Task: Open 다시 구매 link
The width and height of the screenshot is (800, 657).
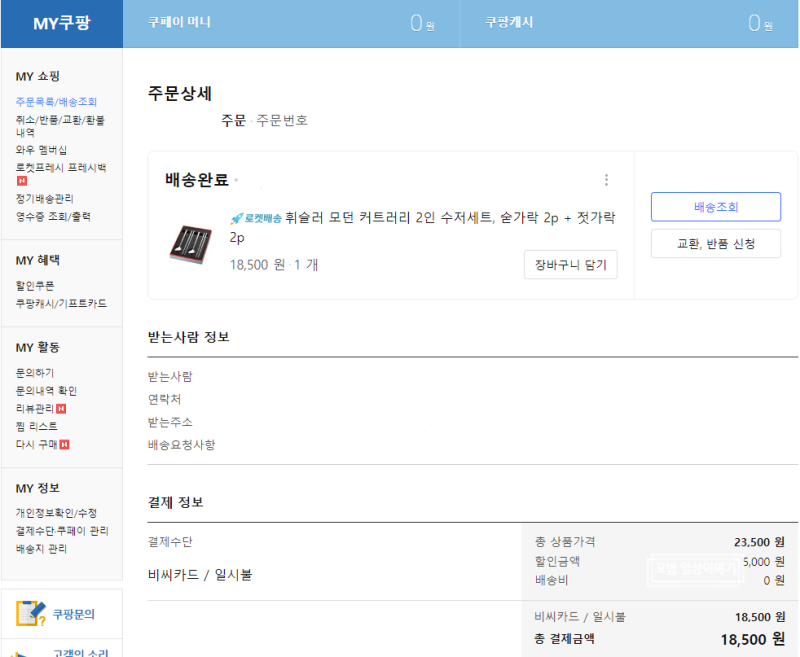Action: pyautogui.click(x=36, y=444)
